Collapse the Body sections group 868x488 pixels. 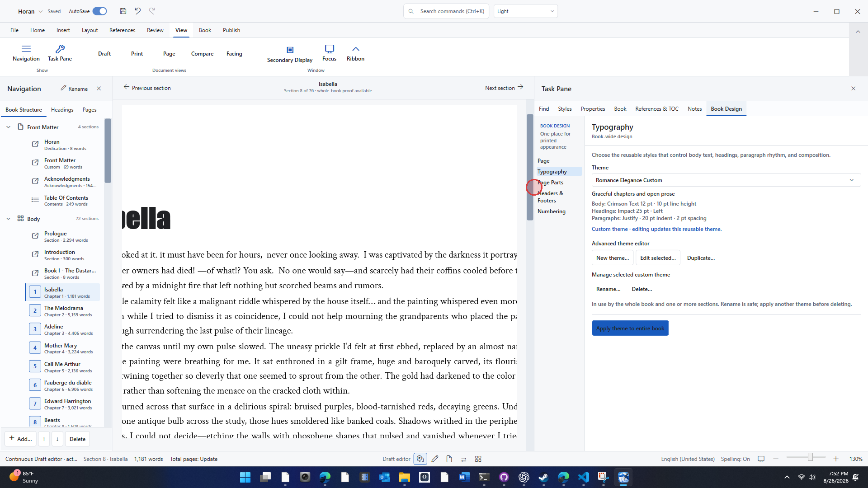click(x=8, y=219)
